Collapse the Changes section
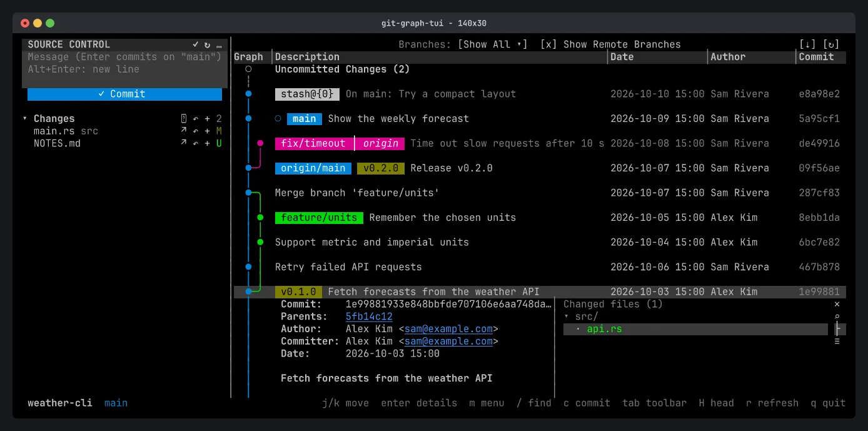 click(25, 119)
